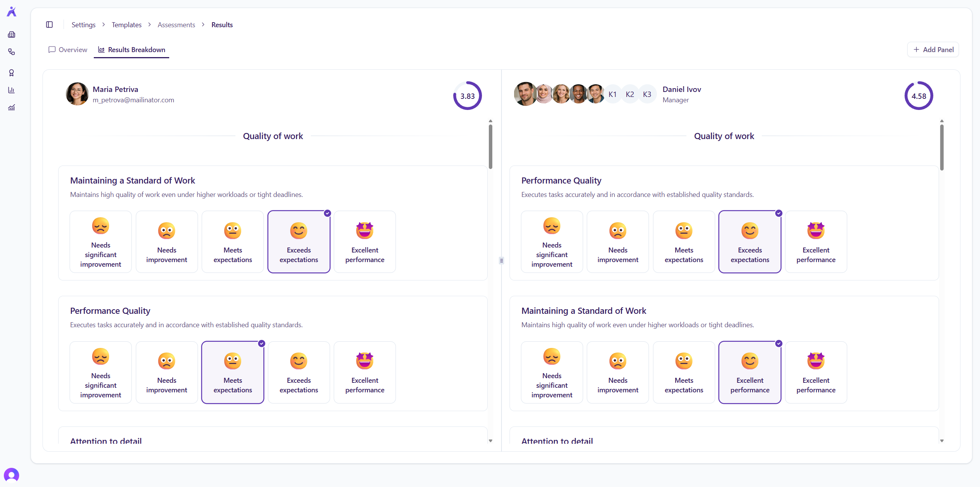
Task: Click the fifth reviewer avatar beside K1
Action: (596, 94)
